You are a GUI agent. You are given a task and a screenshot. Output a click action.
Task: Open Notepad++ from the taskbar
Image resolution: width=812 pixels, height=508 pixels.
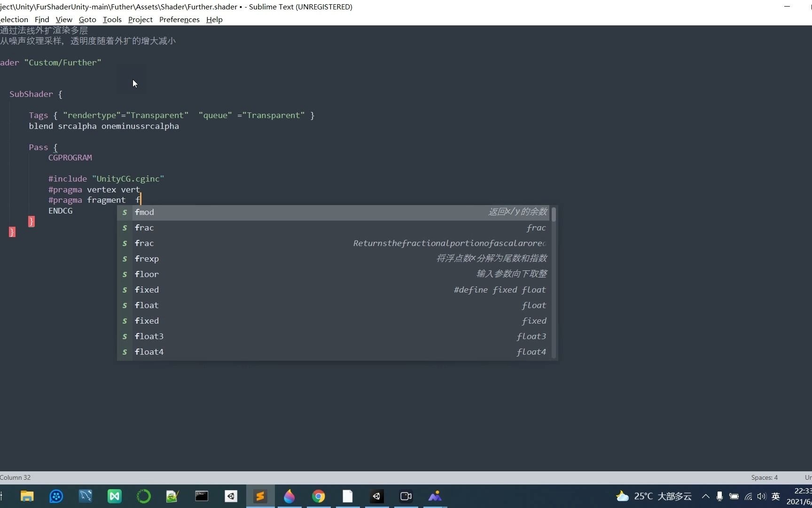(172, 496)
